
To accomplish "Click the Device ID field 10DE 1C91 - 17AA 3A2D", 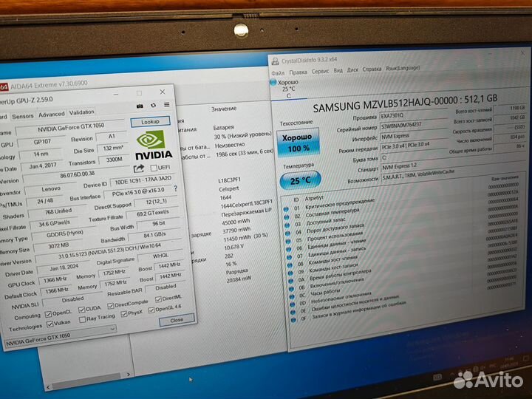I will point(143,180).
